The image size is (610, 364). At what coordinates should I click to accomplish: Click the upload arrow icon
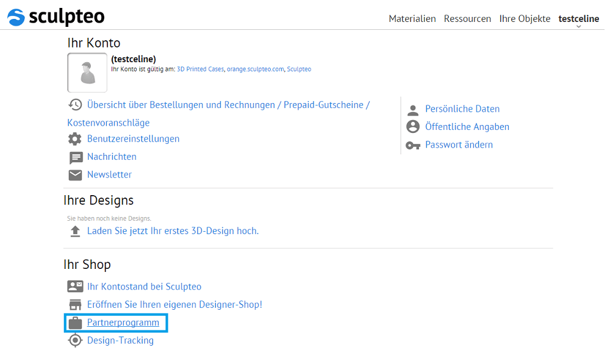pyautogui.click(x=75, y=232)
